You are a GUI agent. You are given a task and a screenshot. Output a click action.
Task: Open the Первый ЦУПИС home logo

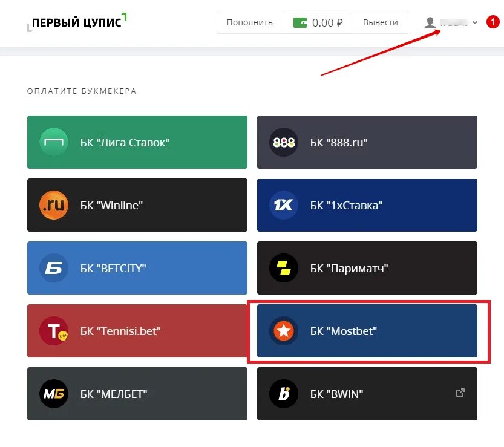(77, 22)
